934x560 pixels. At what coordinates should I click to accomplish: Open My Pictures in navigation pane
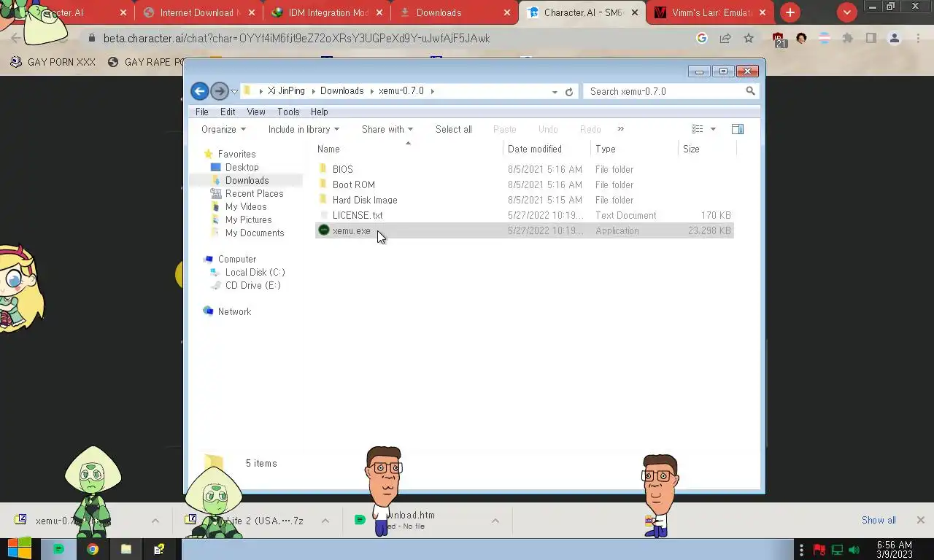click(248, 219)
